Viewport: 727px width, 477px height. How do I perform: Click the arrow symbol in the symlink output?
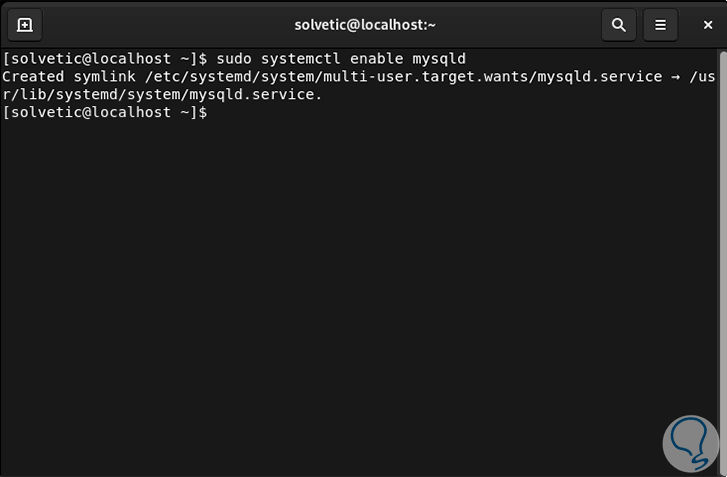pyautogui.click(x=677, y=76)
